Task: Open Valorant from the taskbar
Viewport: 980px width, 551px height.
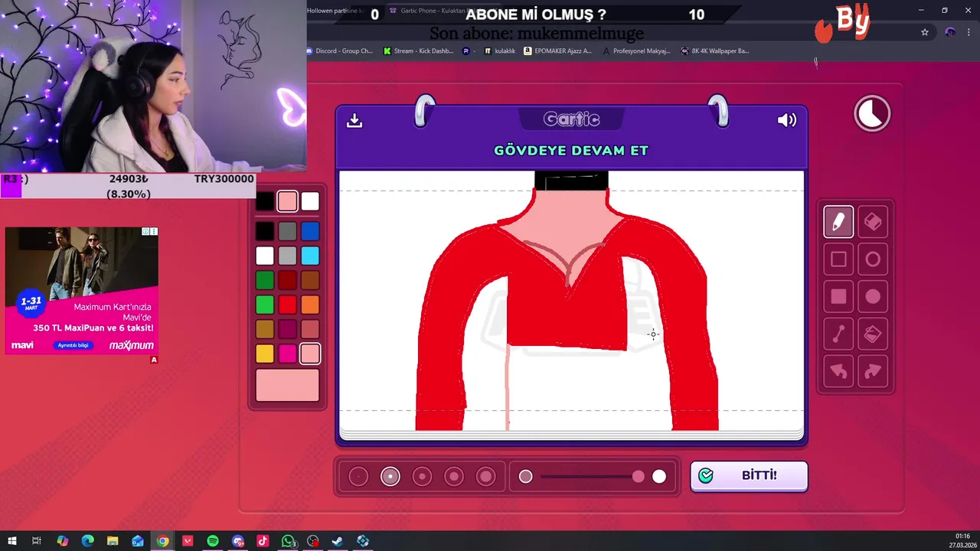Action: [188, 541]
